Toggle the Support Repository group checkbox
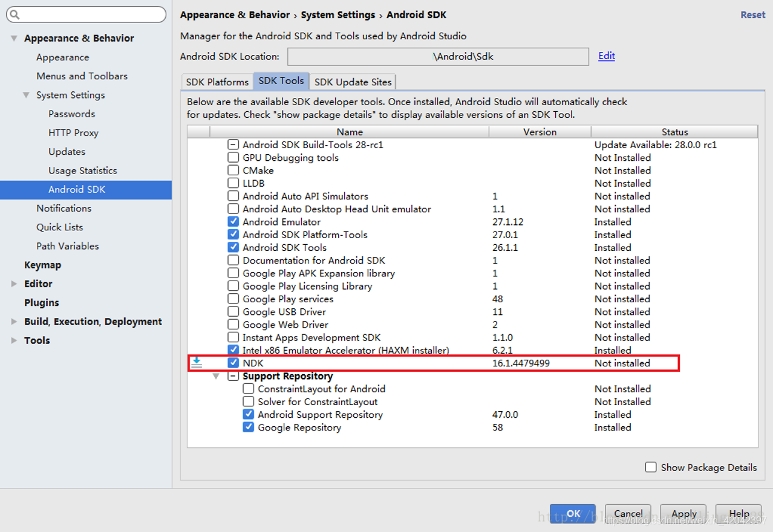Screen dimensions: 773x532 click(x=233, y=376)
